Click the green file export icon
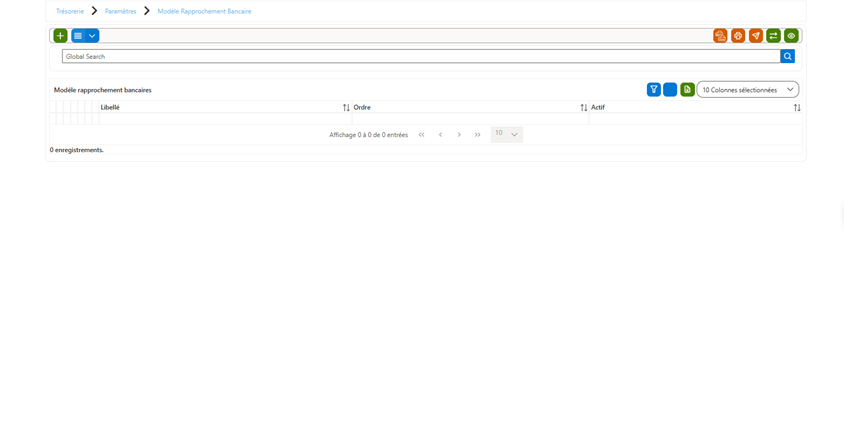Screen dimensions: 844x436 [687, 90]
